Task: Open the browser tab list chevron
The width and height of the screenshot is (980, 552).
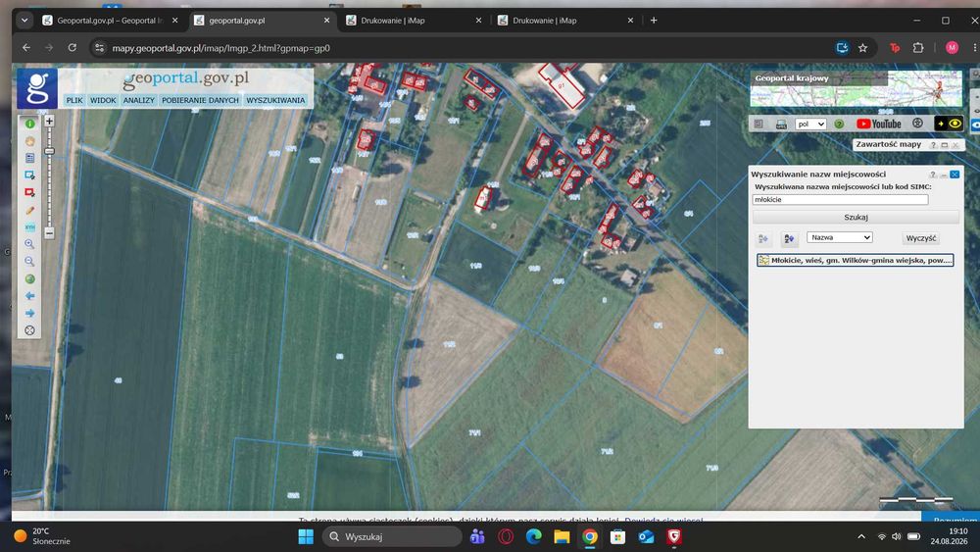Action: [24, 20]
